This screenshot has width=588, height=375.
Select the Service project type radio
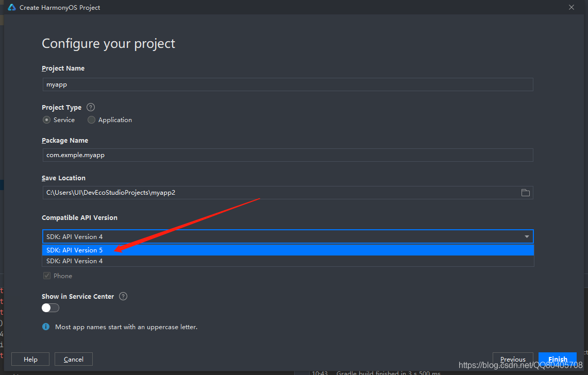pos(46,120)
